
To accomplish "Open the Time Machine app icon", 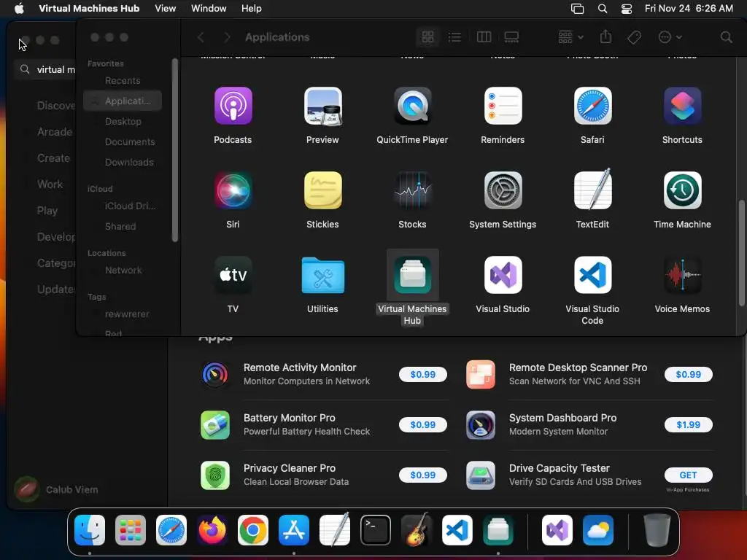I will pyautogui.click(x=682, y=190).
